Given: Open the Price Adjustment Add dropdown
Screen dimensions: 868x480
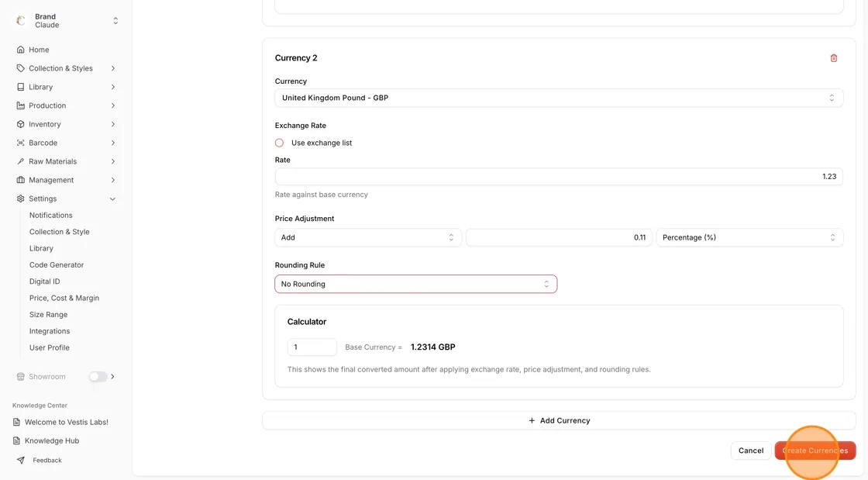Looking at the screenshot, I should pyautogui.click(x=367, y=237).
